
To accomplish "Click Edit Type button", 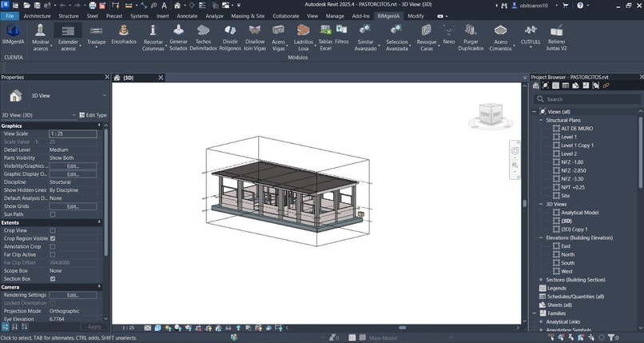I will click(x=93, y=115).
